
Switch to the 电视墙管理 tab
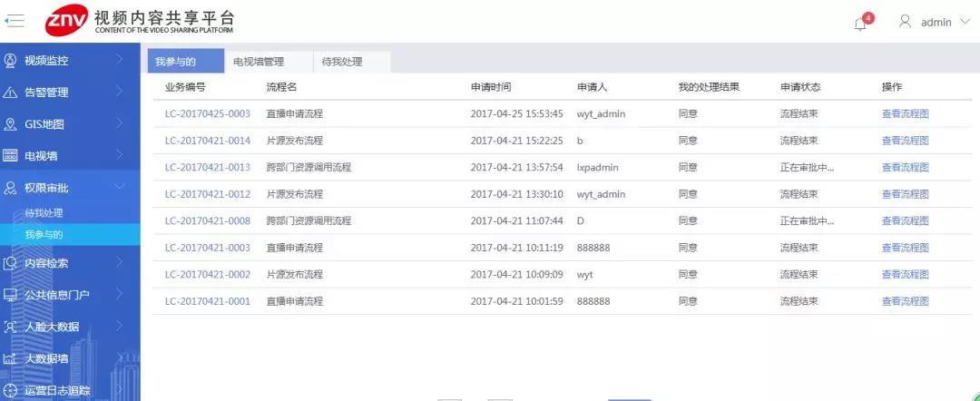click(259, 62)
